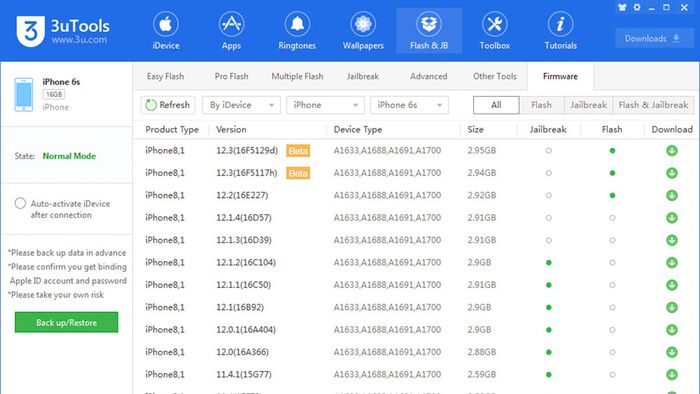The height and width of the screenshot is (394, 700).
Task: Open the iPhone 6s model dropdown
Action: click(x=409, y=105)
